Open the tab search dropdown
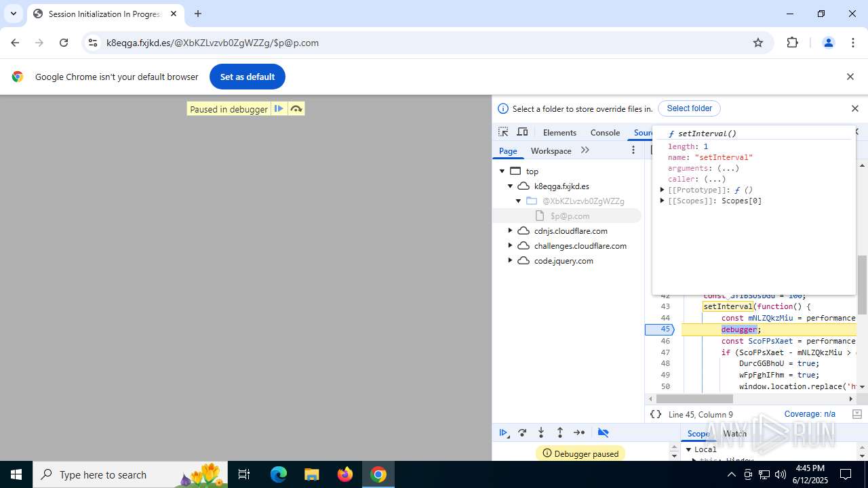This screenshot has width=868, height=488. coord(14,14)
